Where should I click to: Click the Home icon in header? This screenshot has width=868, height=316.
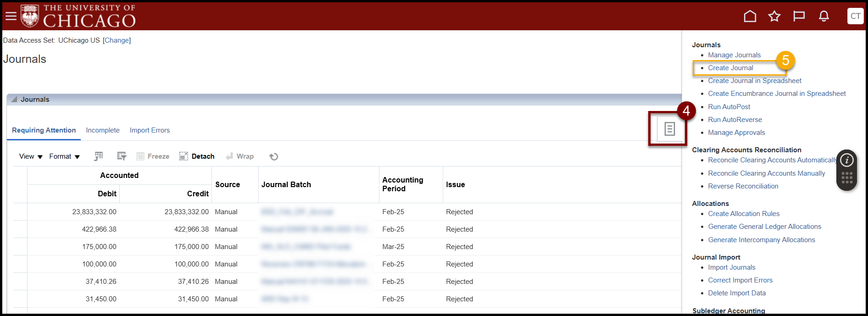click(750, 17)
